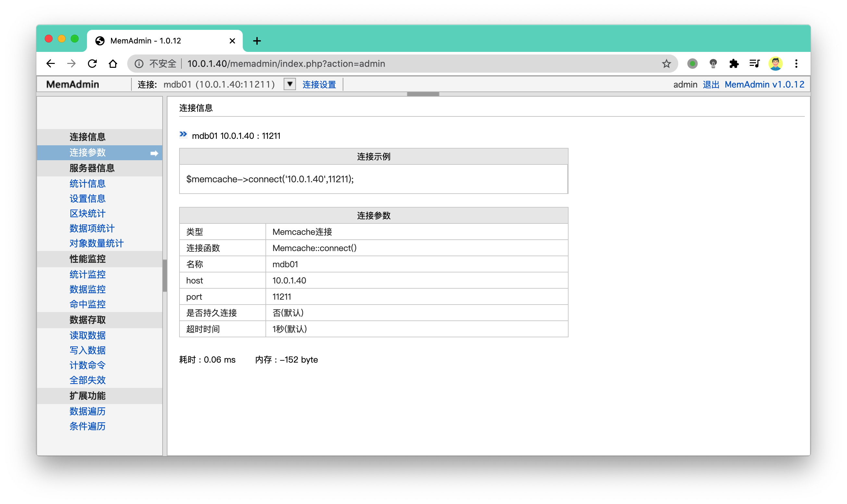Select the 连接参数 sidebar item
This screenshot has height=504, width=847.
pyautogui.click(x=100, y=152)
